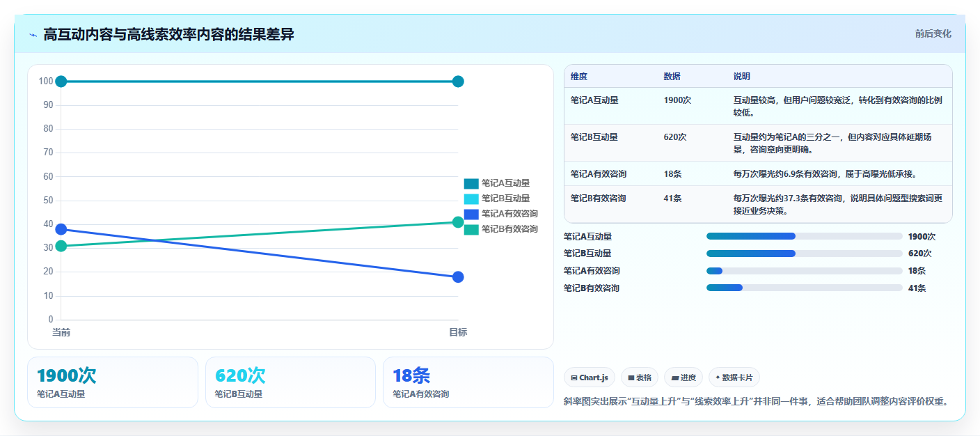Click the blue 当前 data point at 38
The height and width of the screenshot is (436, 980).
61,229
